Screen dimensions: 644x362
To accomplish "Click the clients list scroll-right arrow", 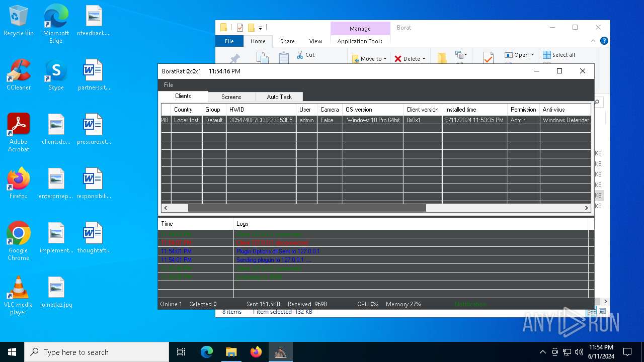I will pyautogui.click(x=587, y=208).
